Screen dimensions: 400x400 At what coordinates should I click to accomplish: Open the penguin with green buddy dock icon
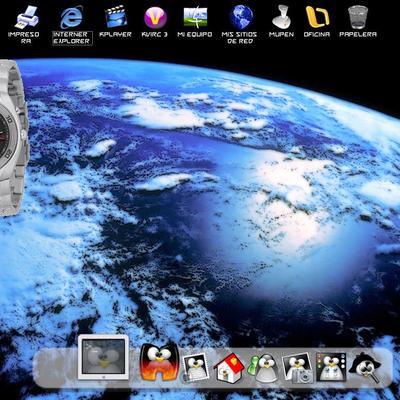coord(263,368)
